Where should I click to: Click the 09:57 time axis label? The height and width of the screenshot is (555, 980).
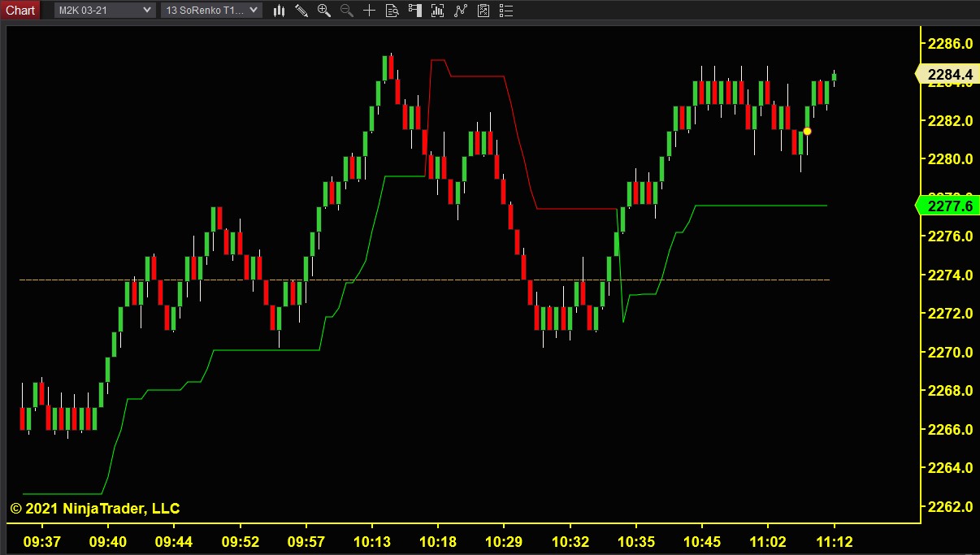click(x=306, y=541)
